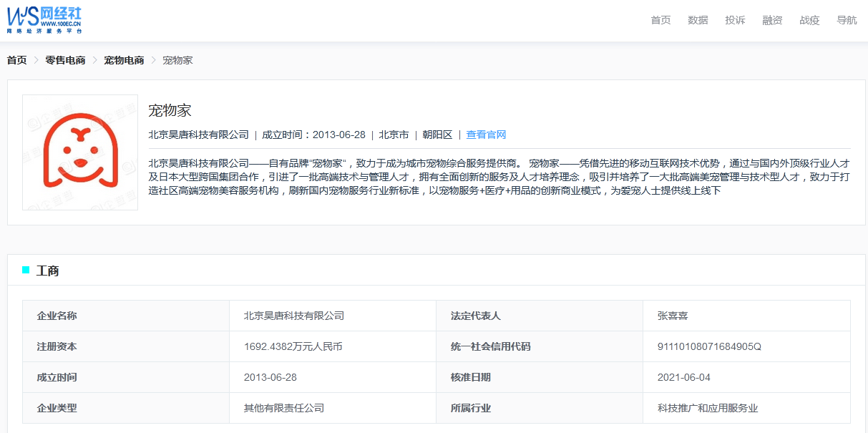868x433 pixels.
Task: Open 宠物电商 breadcrumb link
Action: (124, 60)
